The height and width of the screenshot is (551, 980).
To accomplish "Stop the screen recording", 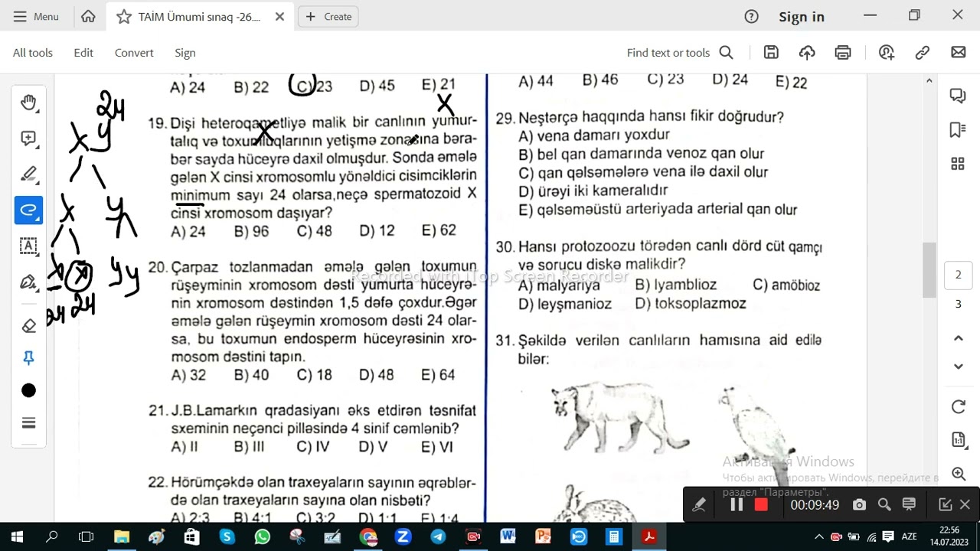I will coord(761,505).
